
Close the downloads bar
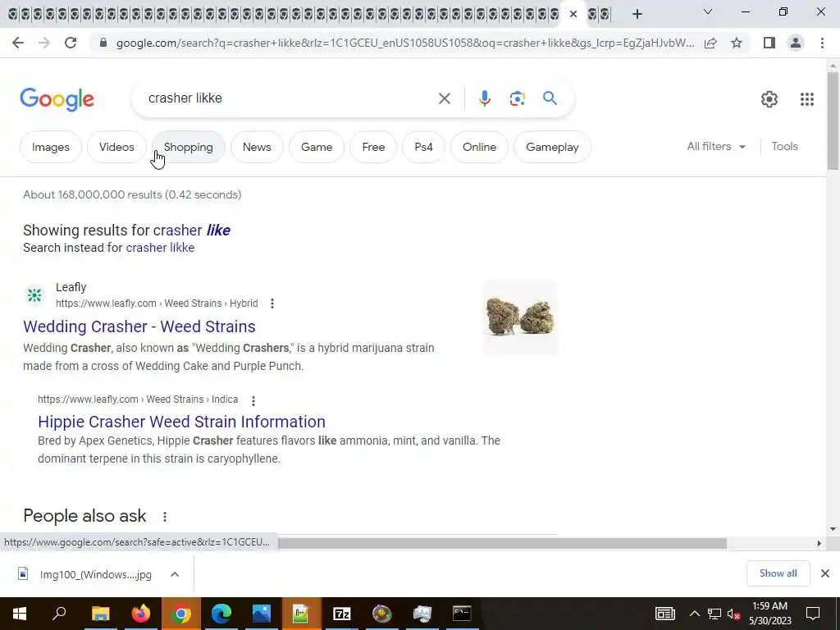pyautogui.click(x=825, y=573)
